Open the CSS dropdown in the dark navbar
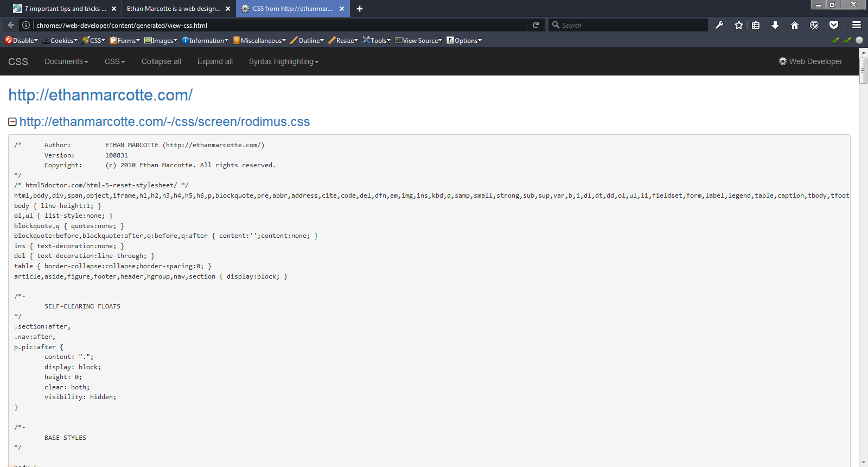The image size is (868, 467). [x=115, y=61]
